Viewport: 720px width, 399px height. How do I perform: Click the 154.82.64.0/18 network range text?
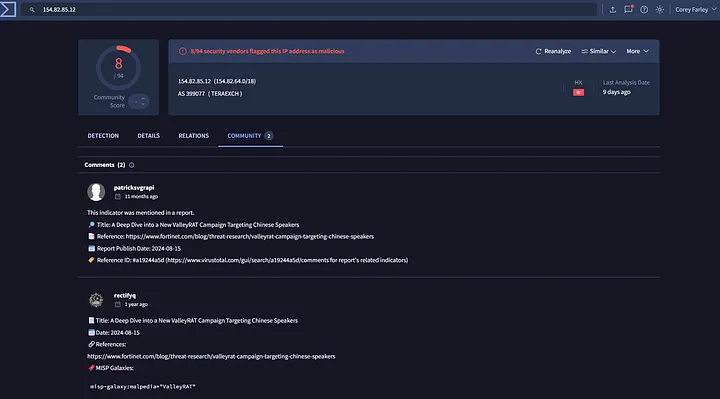click(235, 81)
